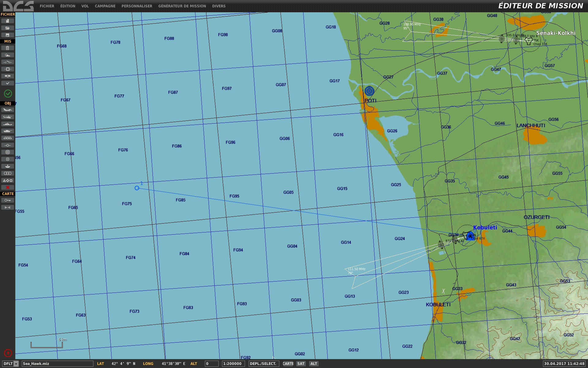The height and width of the screenshot is (368, 588).
Task: Click the new mission file icon
Action: pyautogui.click(x=8, y=21)
